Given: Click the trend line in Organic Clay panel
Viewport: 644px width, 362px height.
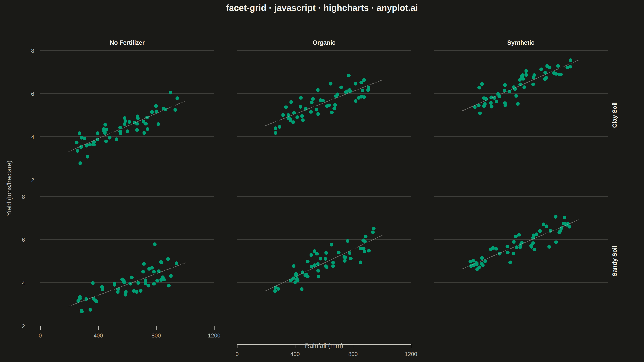Looking at the screenshot, I should (323, 103).
